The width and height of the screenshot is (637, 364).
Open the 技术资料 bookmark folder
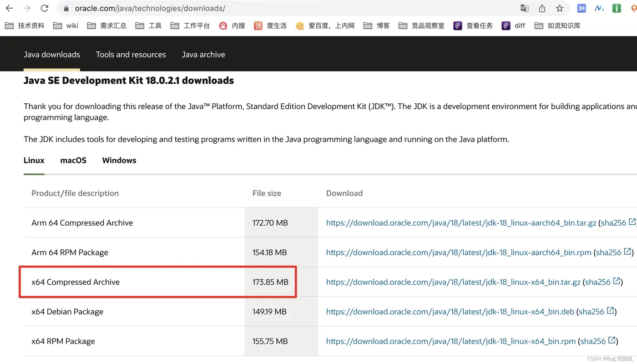[25, 25]
